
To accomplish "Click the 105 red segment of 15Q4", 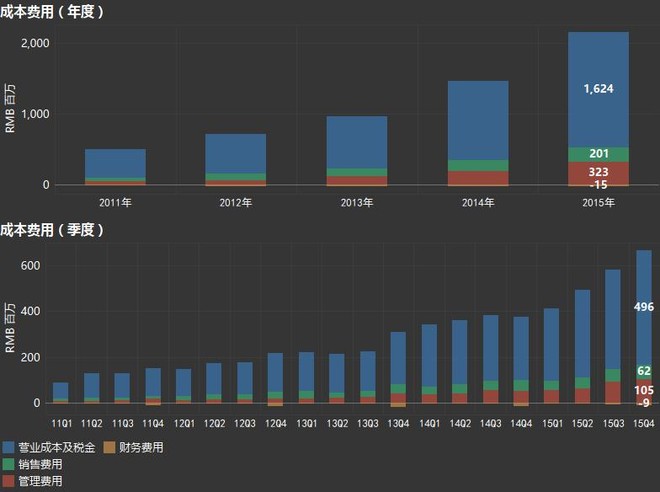I will [x=644, y=391].
